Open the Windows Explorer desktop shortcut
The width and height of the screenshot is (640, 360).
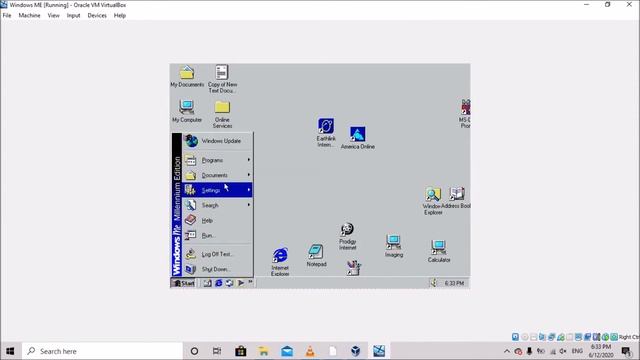pos(433,201)
